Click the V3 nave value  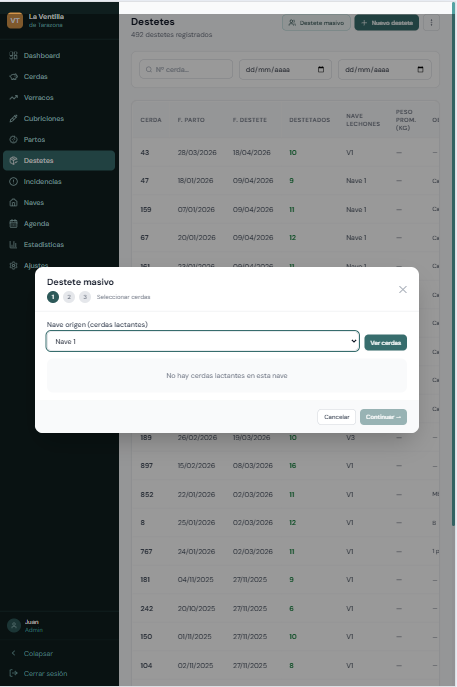350,437
